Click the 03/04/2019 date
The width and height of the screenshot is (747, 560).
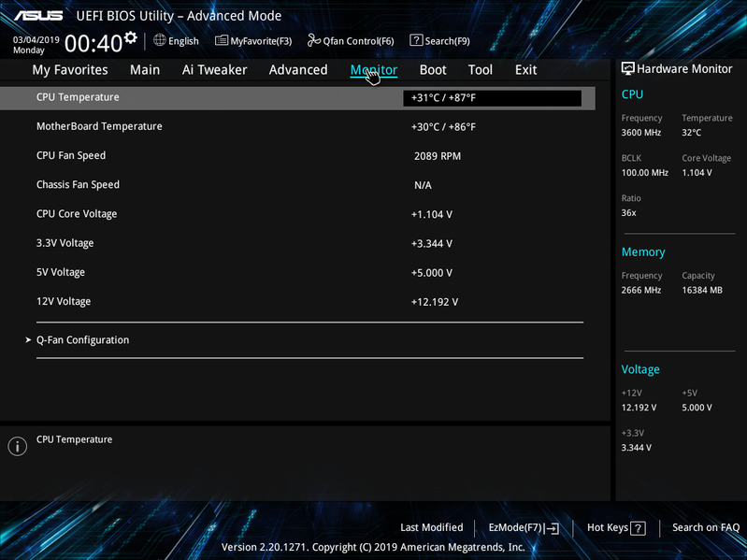(36, 39)
